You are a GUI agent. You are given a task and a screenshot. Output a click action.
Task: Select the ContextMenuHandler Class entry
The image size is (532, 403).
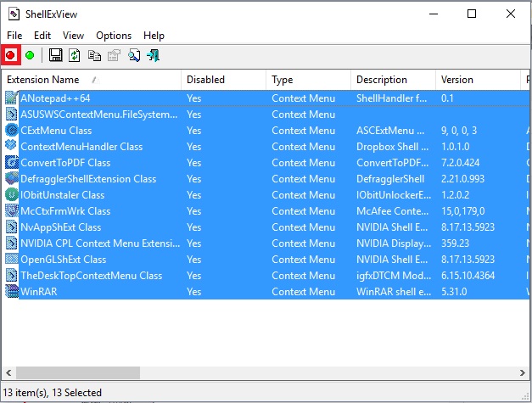81,147
